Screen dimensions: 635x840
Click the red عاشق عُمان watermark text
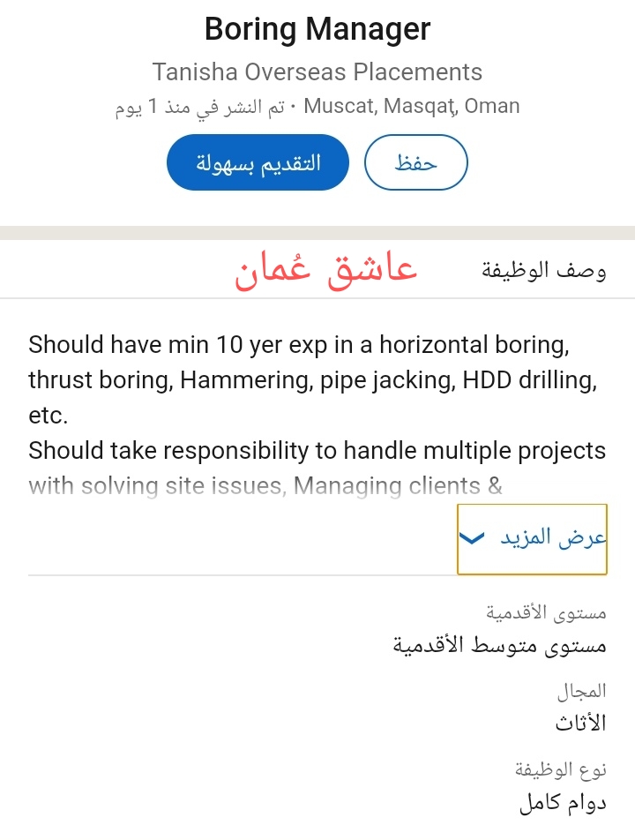[325, 268]
